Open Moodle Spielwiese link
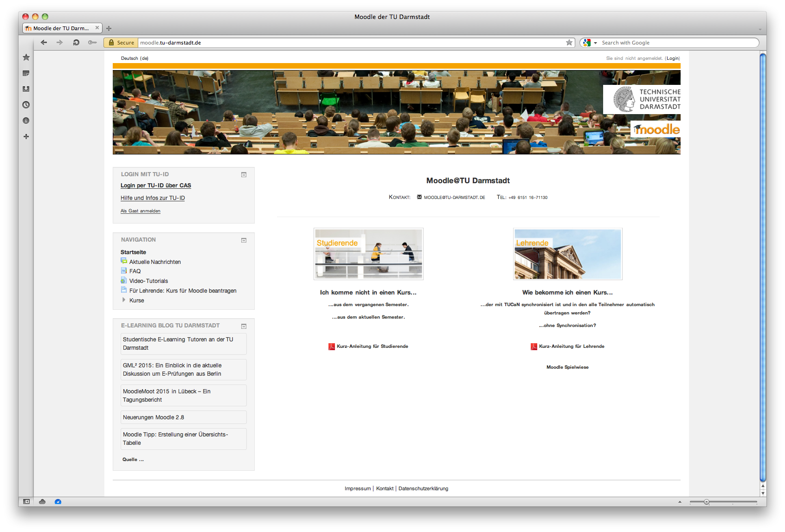This screenshot has height=532, width=785. 567,367
